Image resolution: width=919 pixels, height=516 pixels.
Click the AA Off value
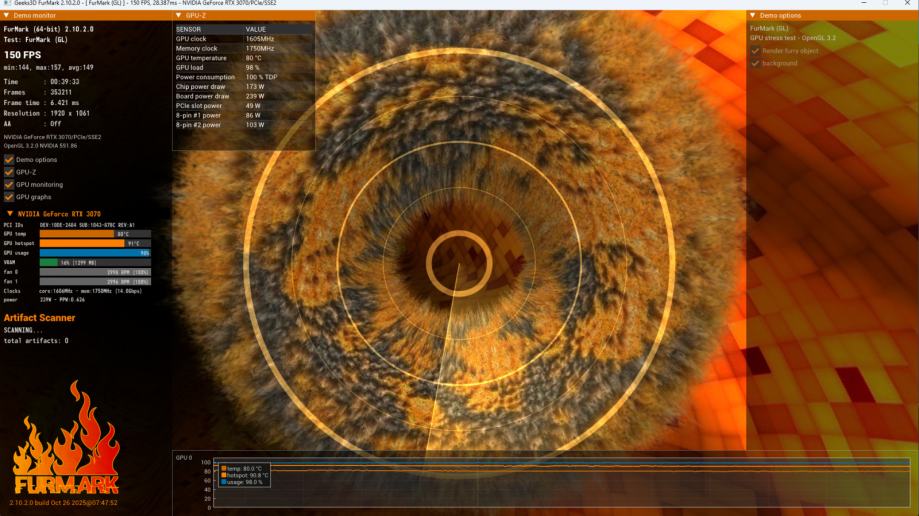pos(56,124)
